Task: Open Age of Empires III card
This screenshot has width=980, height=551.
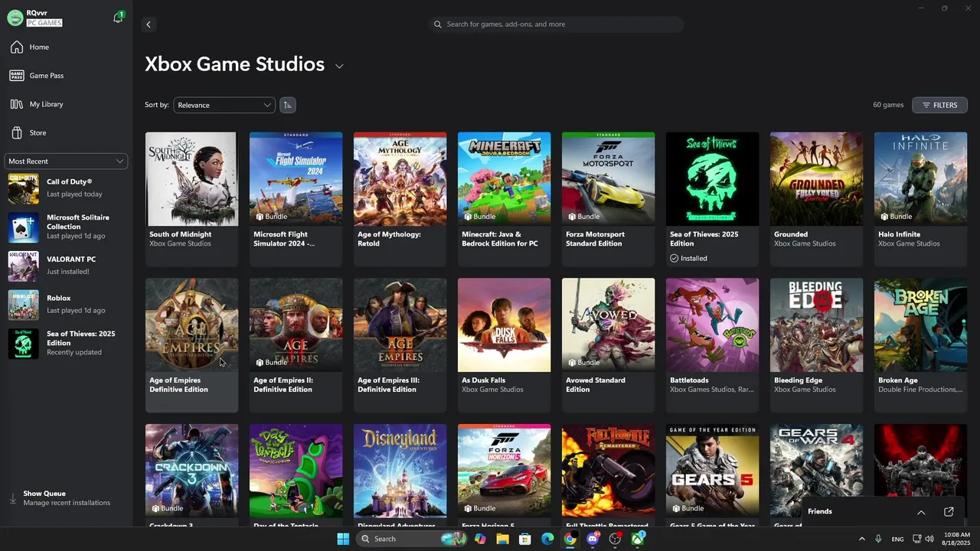Action: pos(400,345)
